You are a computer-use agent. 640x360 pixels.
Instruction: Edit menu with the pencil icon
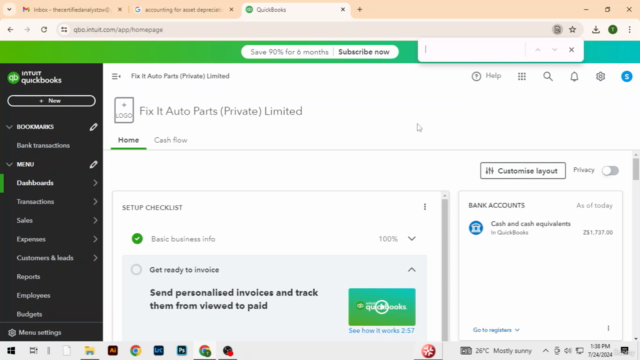(x=93, y=164)
